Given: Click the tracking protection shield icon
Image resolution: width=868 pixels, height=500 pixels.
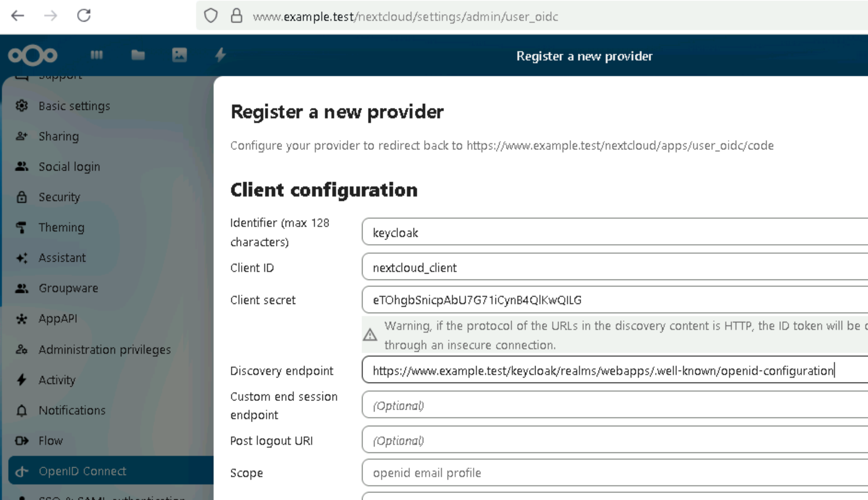Looking at the screenshot, I should (211, 16).
